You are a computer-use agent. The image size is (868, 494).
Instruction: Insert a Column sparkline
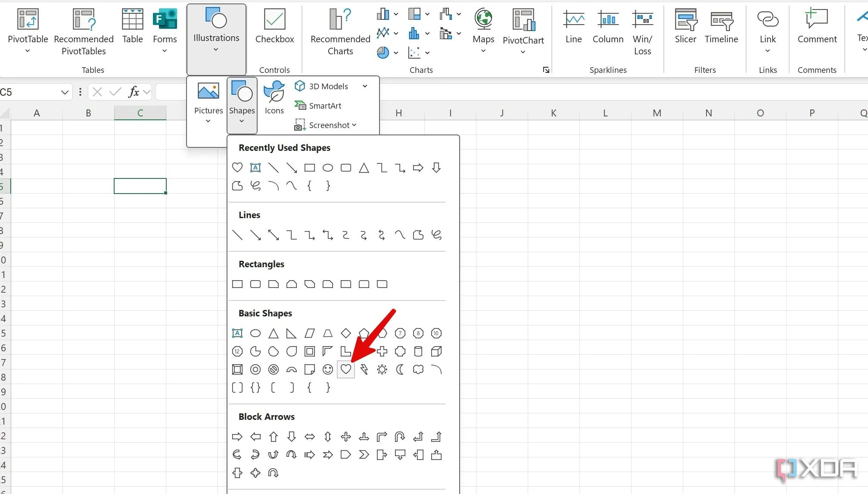(x=608, y=26)
